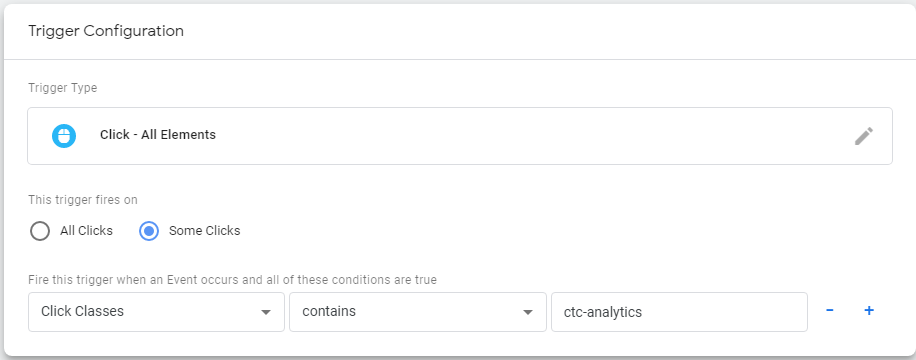The height and width of the screenshot is (360, 916).
Task: Click the blue mouse trigger type icon
Action: point(64,136)
